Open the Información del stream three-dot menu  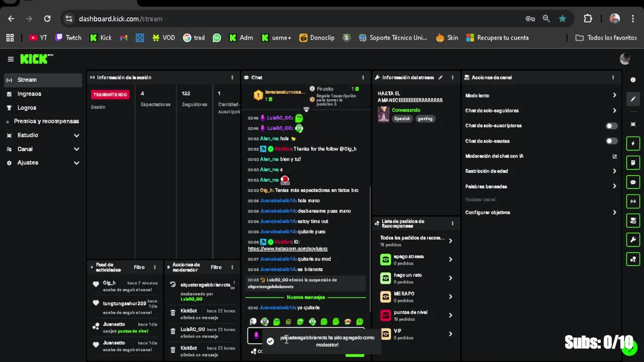click(x=452, y=77)
